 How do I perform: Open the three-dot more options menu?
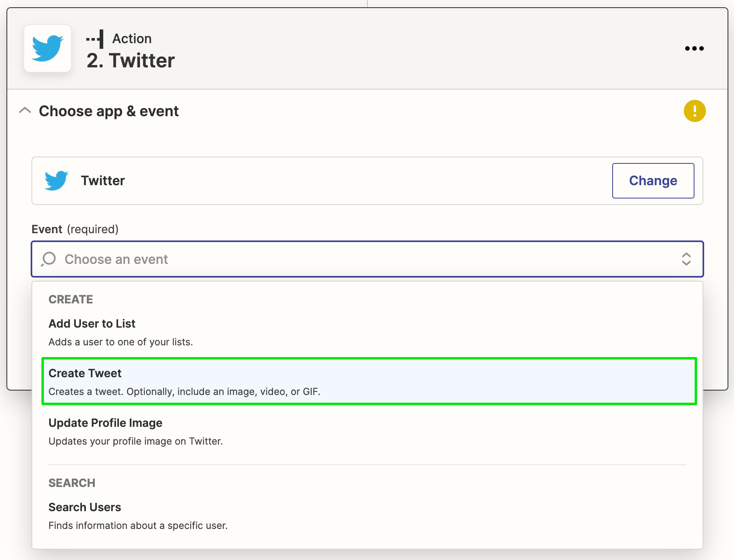pos(694,48)
